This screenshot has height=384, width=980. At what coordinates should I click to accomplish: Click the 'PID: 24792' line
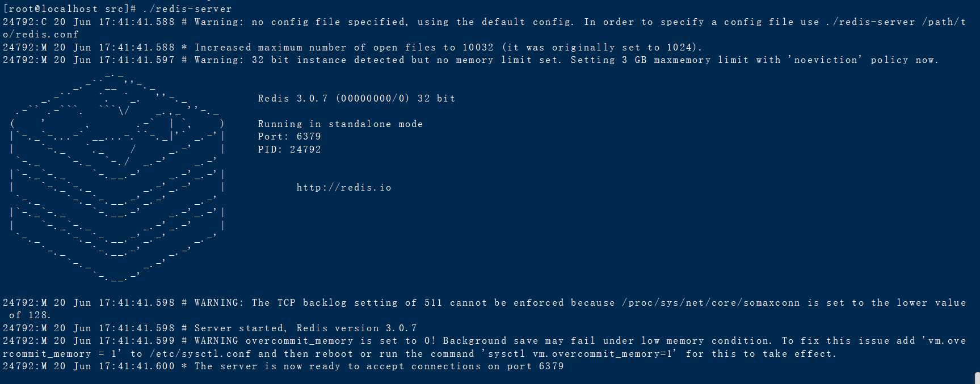289,149
